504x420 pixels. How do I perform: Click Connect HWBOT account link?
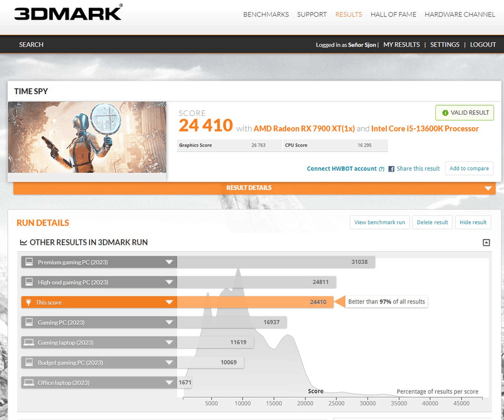point(341,169)
